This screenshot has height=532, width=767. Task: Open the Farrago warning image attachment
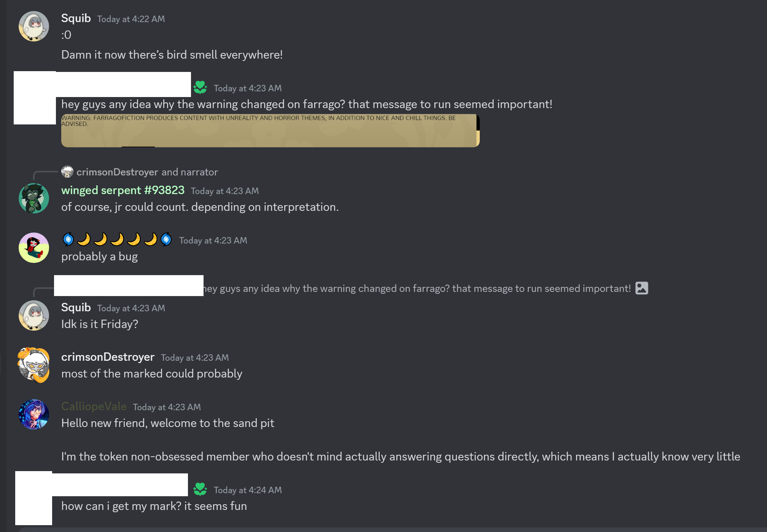(270, 131)
